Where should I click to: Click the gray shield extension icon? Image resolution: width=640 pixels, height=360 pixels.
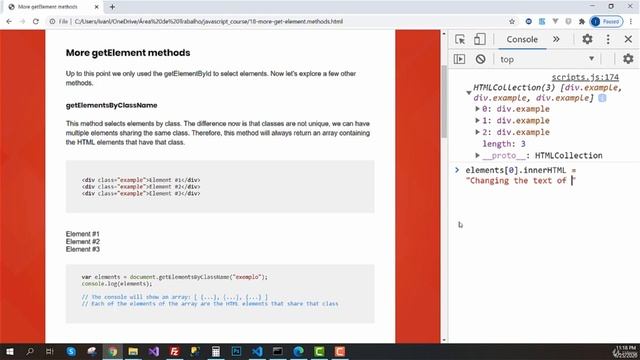568,21
